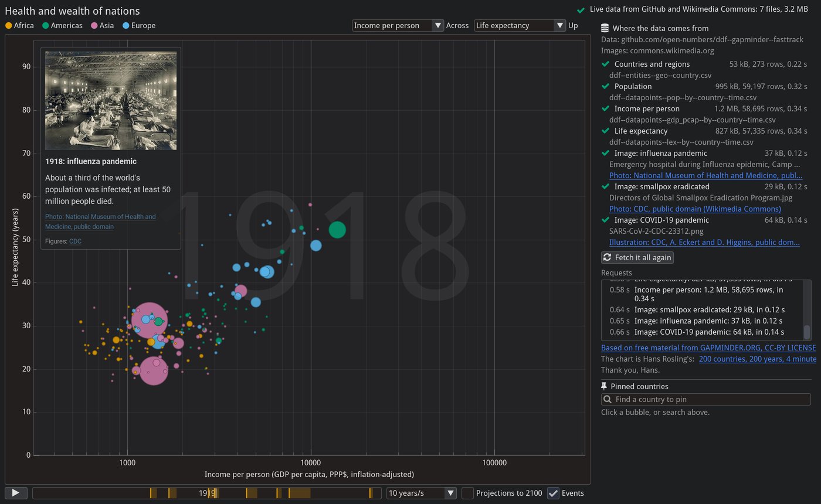Image resolution: width=821 pixels, height=504 pixels.
Task: Start the timeline animation with the play button
Action: click(16, 493)
